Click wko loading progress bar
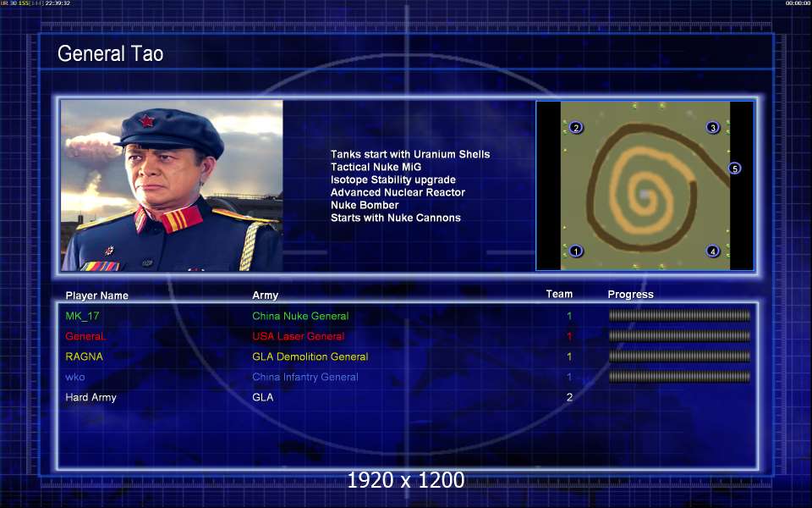Viewport: 812px width, 508px height. (679, 376)
